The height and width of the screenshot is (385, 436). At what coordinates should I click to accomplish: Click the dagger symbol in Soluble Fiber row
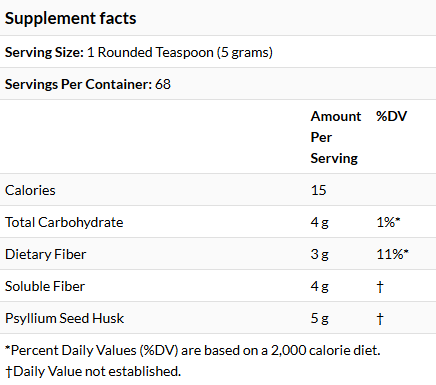point(380,287)
